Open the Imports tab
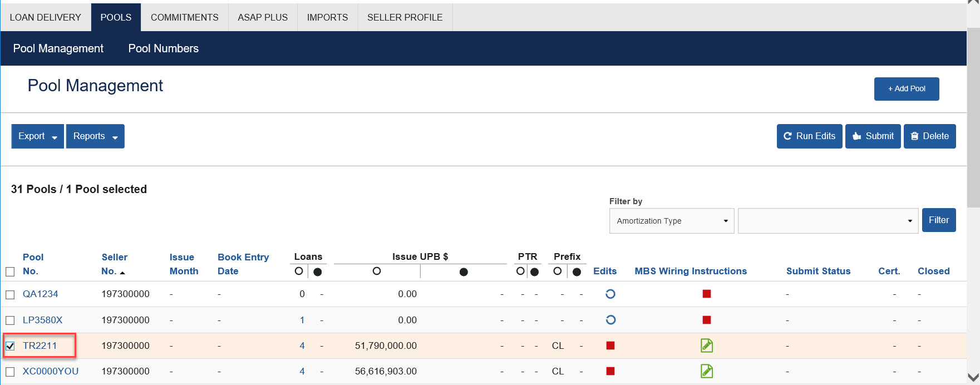 328,17
